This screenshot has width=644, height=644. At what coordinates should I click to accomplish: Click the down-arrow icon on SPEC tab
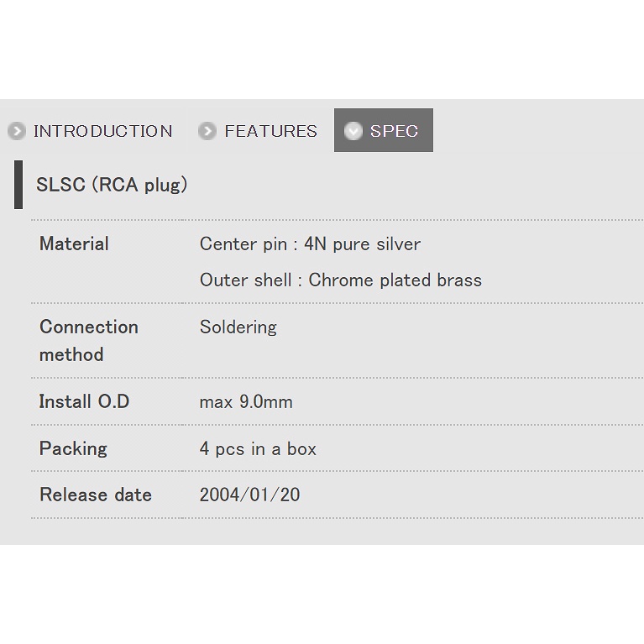click(353, 131)
